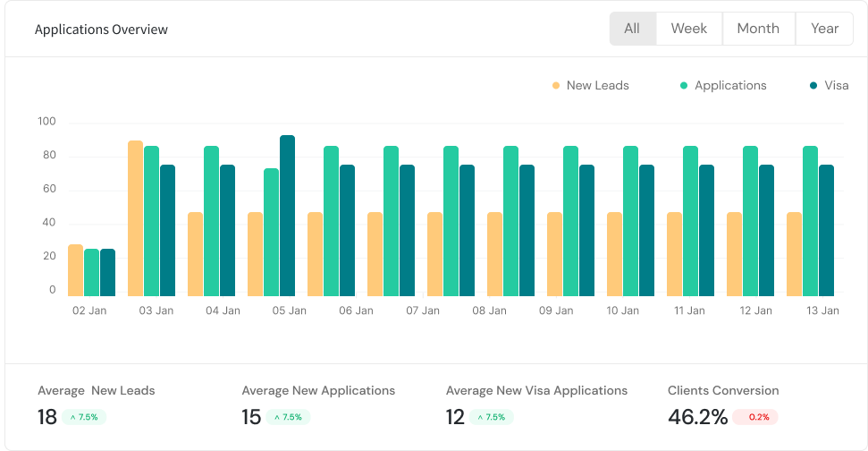Click the dark teal Visa legend dot
The width and height of the screenshot is (868, 451).
tap(813, 86)
